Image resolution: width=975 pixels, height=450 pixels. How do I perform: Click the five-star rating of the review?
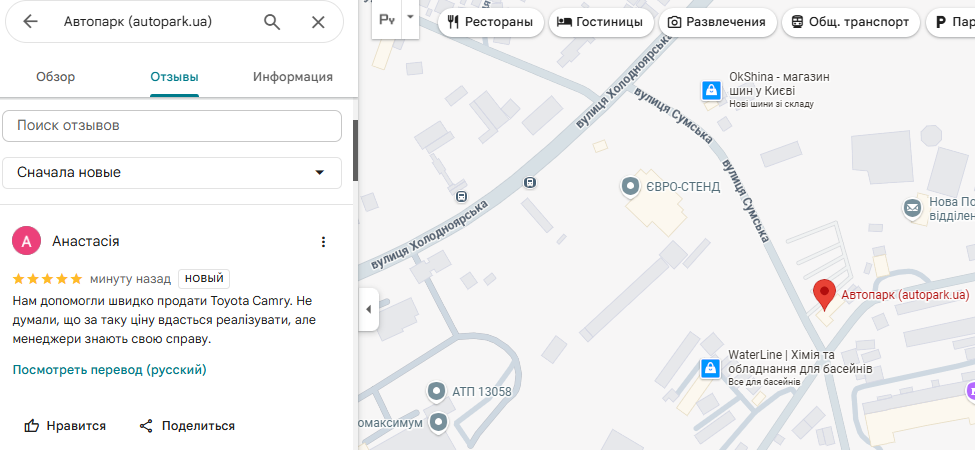[x=47, y=278]
